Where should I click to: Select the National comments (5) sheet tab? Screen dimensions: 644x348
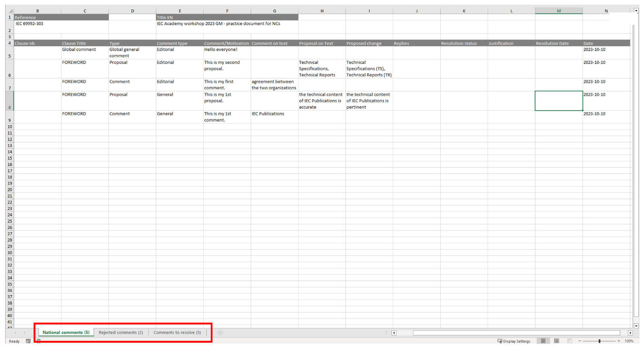(66, 333)
